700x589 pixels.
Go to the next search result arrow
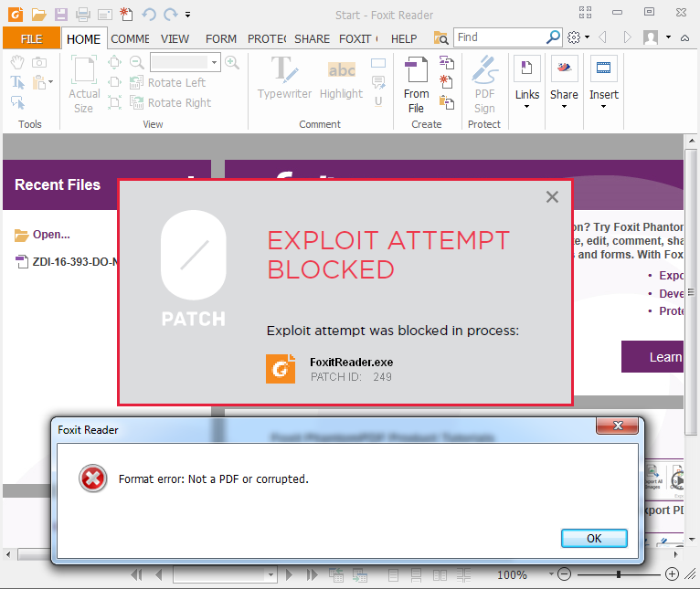pyautogui.click(x=627, y=37)
